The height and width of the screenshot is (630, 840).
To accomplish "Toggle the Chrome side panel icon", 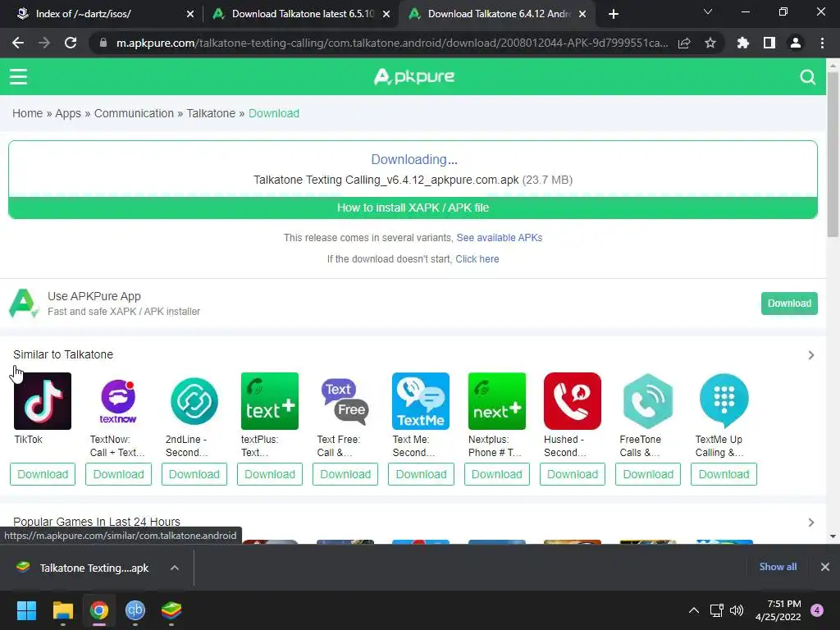I will (x=769, y=43).
